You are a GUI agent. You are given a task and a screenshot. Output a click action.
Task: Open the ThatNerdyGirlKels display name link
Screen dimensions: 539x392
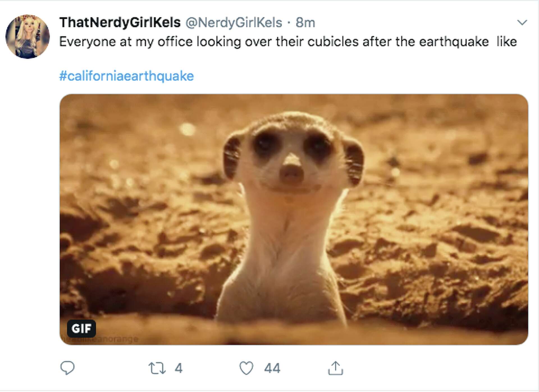point(120,22)
